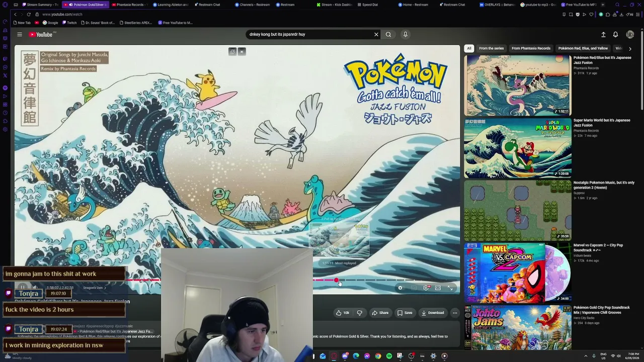Switch to the Stream Summary browser tab
The width and height of the screenshot is (644, 362).
(40, 5)
